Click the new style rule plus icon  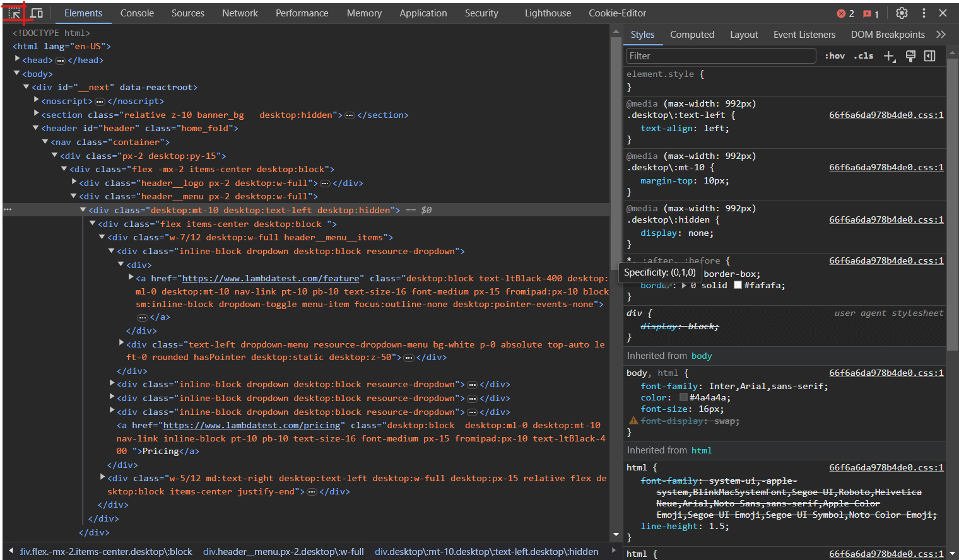click(x=889, y=56)
